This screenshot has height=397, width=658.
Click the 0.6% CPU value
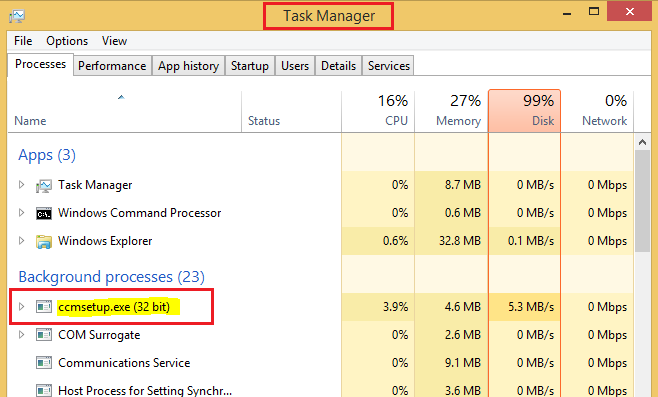point(395,241)
